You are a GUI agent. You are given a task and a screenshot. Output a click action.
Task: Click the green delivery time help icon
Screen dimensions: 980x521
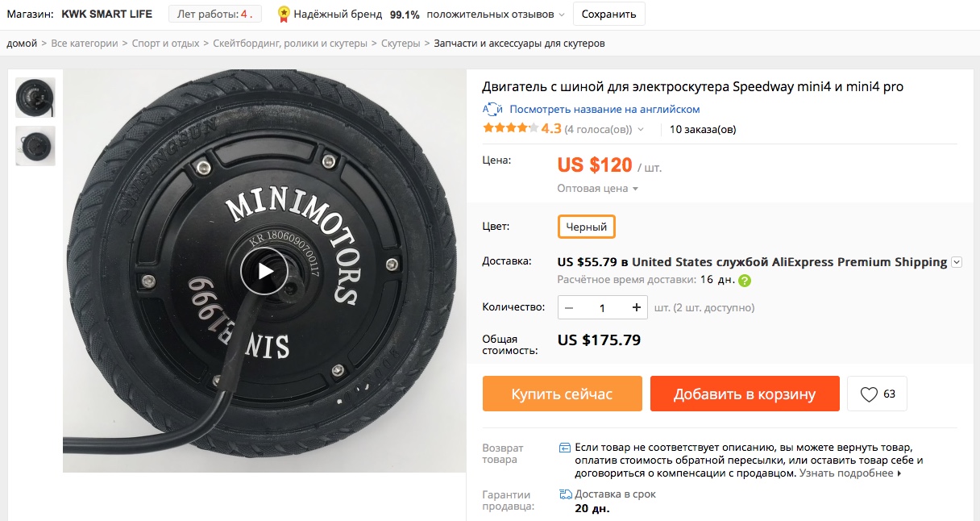(745, 281)
